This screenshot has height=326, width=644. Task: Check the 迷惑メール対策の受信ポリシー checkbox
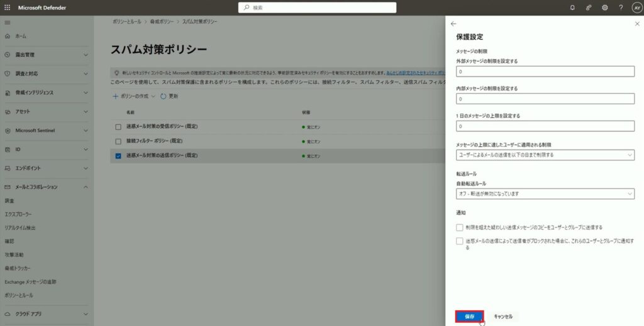[x=118, y=126]
